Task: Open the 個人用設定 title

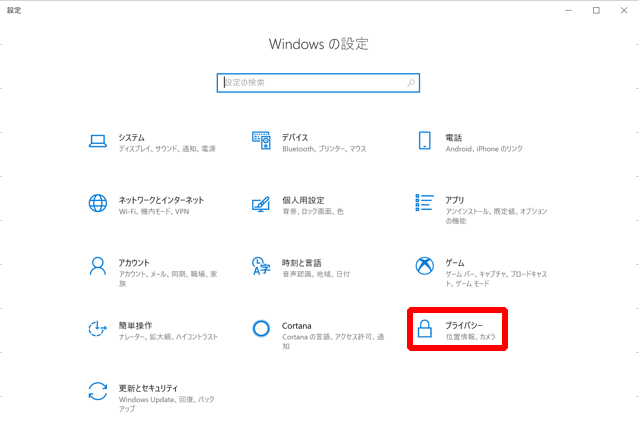Action: point(303,200)
